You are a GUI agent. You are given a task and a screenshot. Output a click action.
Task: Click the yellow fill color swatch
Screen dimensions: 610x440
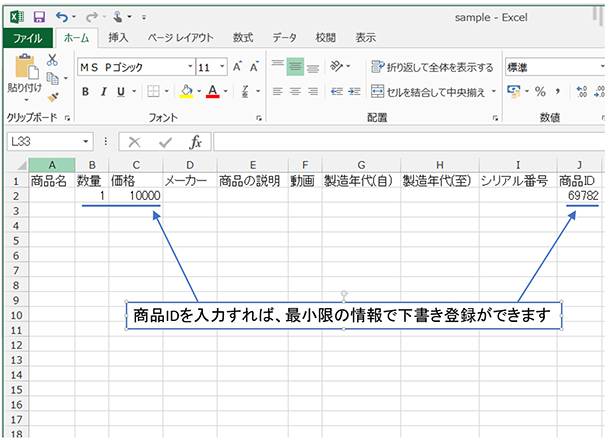[x=185, y=91]
